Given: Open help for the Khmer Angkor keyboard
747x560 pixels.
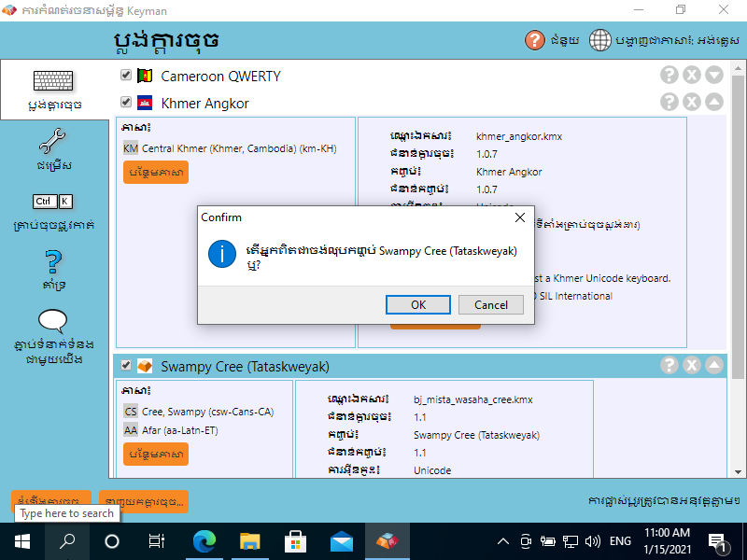Looking at the screenshot, I should 669,102.
